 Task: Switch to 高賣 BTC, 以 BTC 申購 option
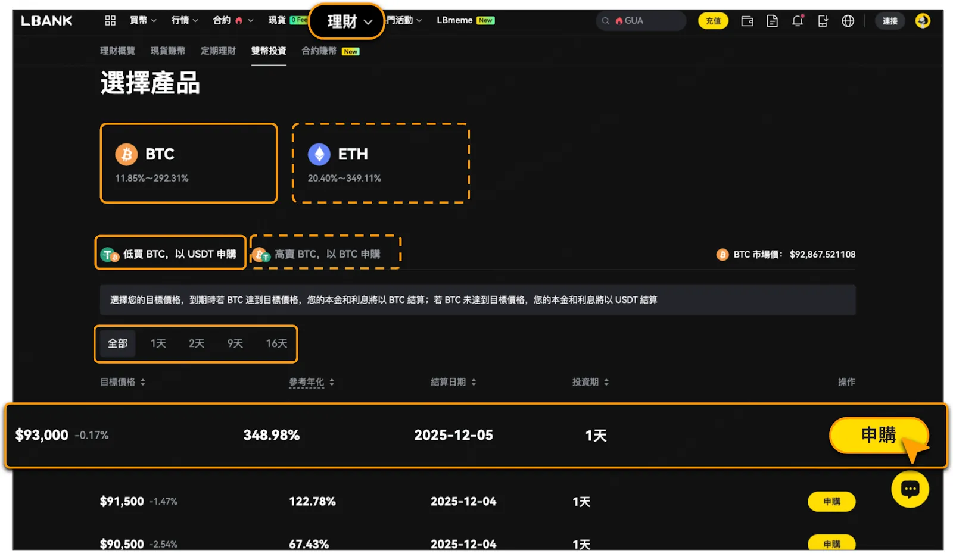pyautogui.click(x=325, y=254)
